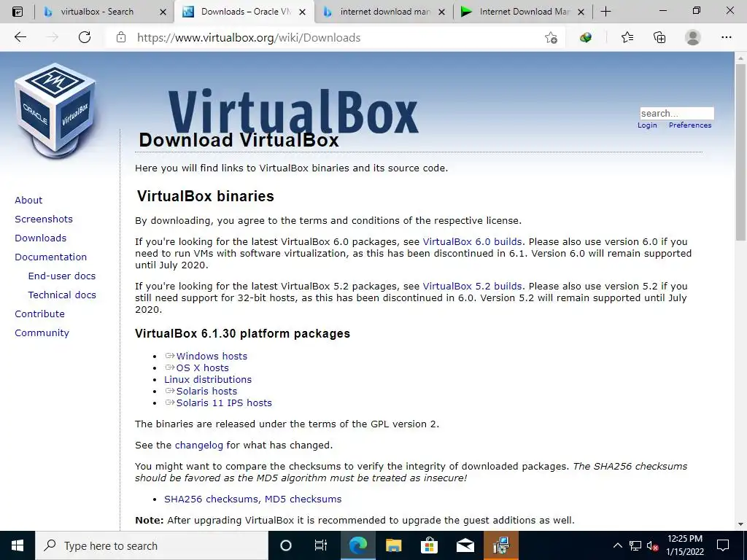Image resolution: width=747 pixels, height=560 pixels.
Task: Open Contribute in the sidebar
Action: click(39, 314)
